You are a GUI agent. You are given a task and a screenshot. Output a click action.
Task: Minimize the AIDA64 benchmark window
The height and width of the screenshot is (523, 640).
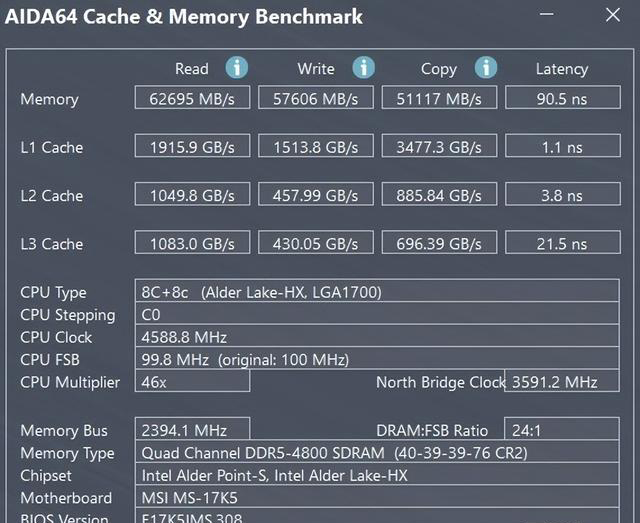tap(546, 17)
